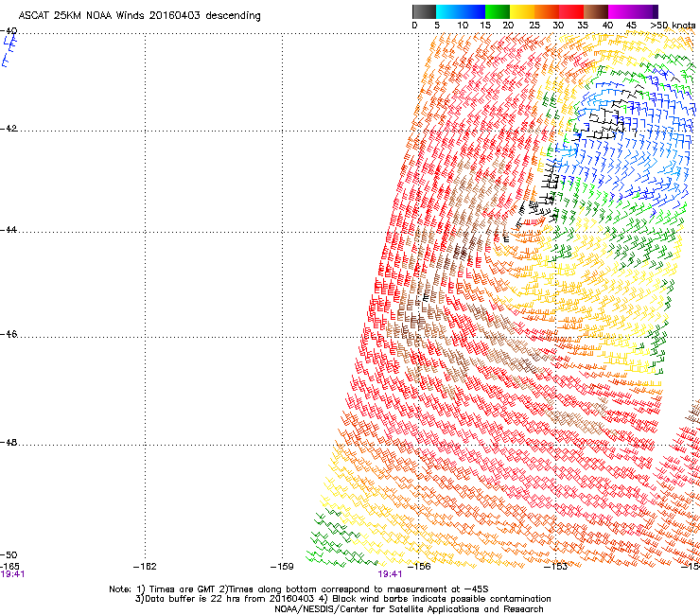Viewport: 700px width, 615px height.
Task: Click the green 15-20 knots legend segment
Action: click(498, 11)
